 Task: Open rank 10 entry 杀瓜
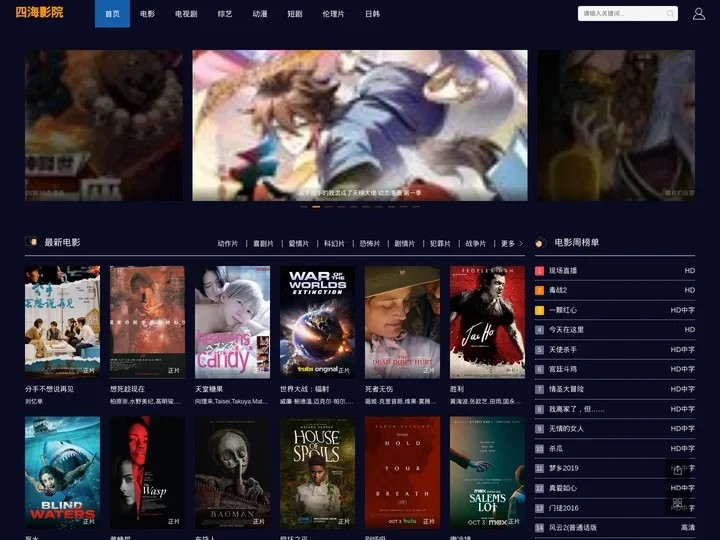tap(615, 448)
